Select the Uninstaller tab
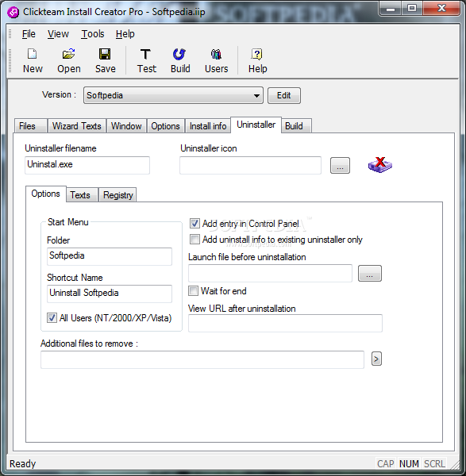Viewport: 466px width, 476px height. click(256, 125)
